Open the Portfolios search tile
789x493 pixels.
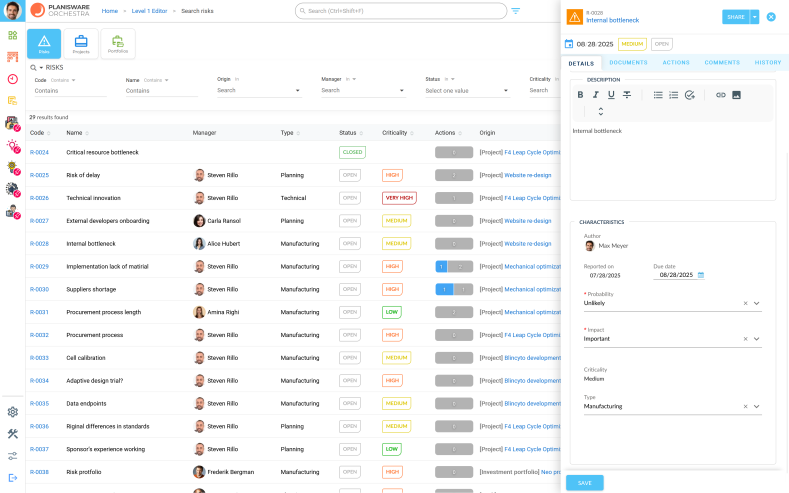coord(118,43)
